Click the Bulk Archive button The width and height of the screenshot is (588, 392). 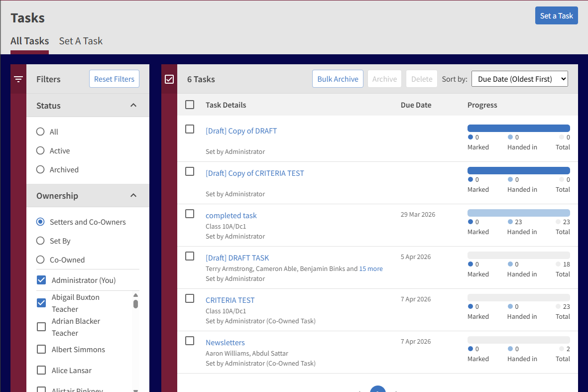pyautogui.click(x=338, y=79)
